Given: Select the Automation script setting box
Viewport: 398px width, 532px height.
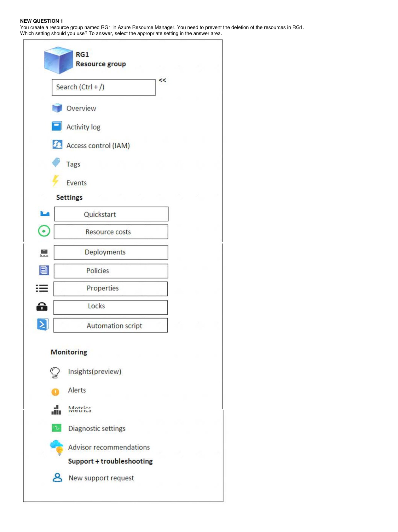Looking at the screenshot, I should point(111,325).
